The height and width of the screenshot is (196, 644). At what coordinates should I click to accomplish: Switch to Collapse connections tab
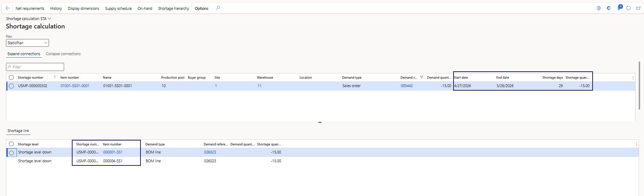(x=63, y=54)
